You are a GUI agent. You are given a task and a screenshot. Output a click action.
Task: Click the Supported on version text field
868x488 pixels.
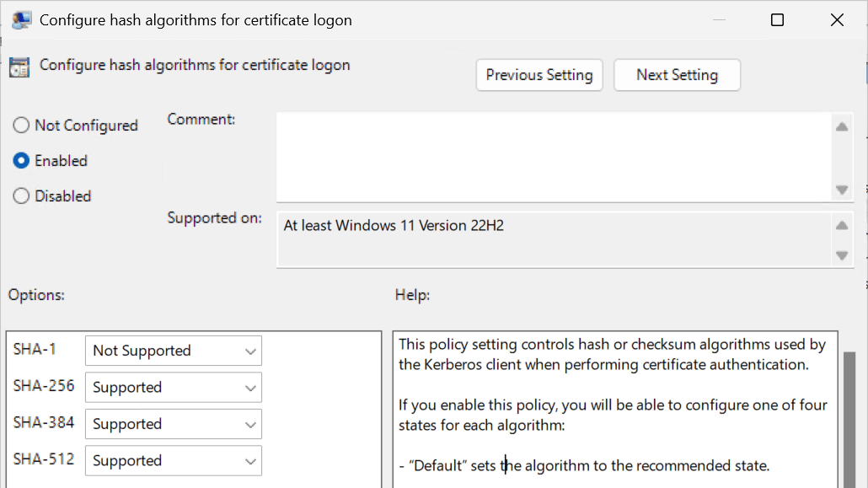553,239
